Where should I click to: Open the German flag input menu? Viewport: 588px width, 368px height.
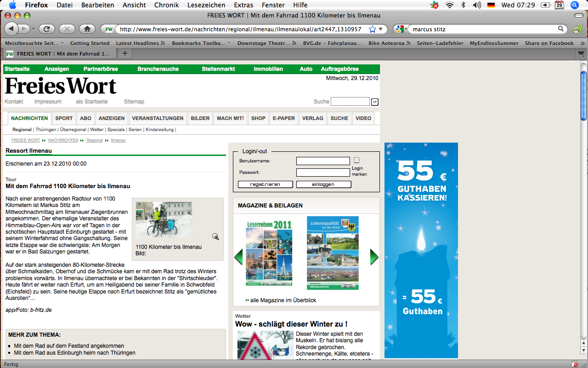click(x=491, y=5)
